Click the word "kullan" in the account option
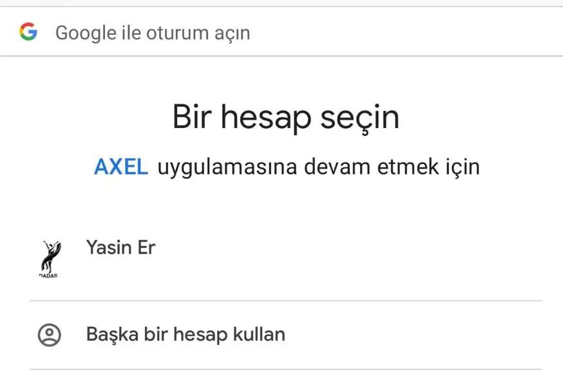The image size is (563, 392). tap(258, 335)
